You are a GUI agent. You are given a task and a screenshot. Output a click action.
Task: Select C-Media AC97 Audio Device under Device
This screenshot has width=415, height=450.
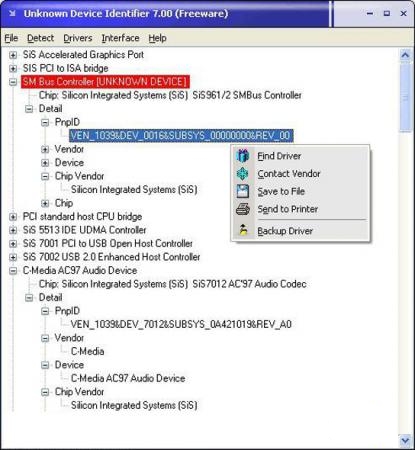[128, 378]
